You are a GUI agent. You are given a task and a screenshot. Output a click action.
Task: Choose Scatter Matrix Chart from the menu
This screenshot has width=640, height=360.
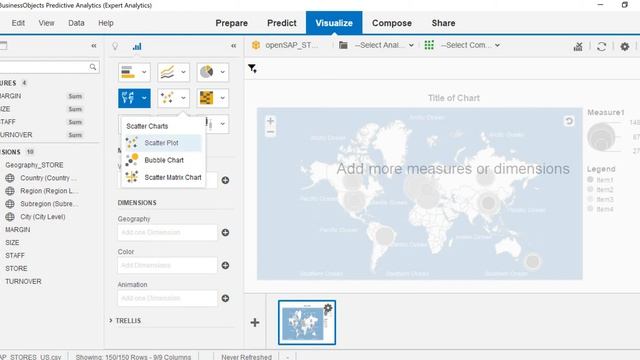coord(163,177)
